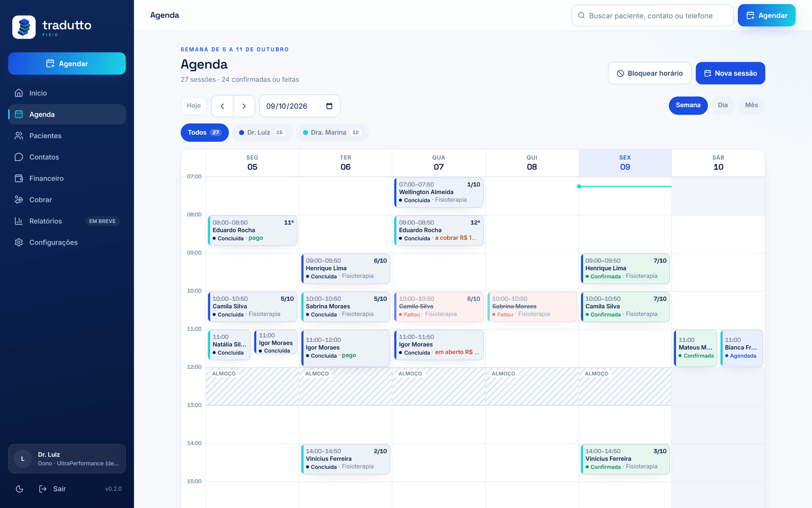Open Natália Silva 11:00 session
812x508 pixels.
[x=229, y=345]
